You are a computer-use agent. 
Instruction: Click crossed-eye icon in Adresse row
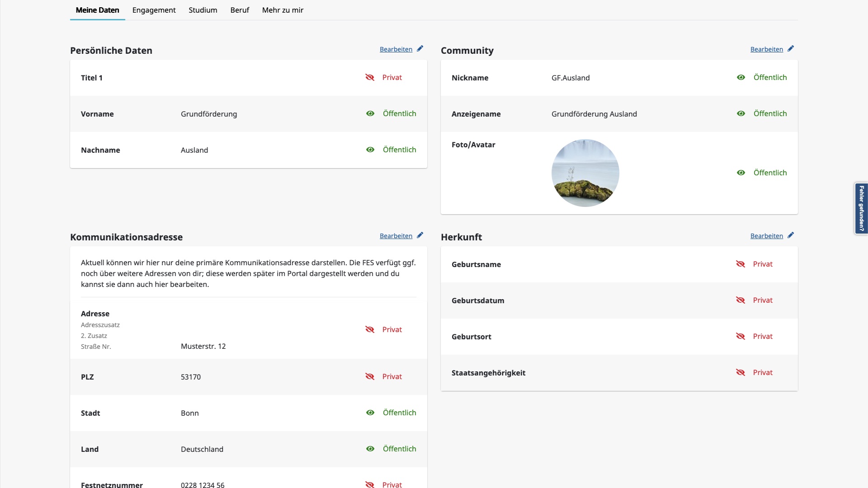coord(370,329)
